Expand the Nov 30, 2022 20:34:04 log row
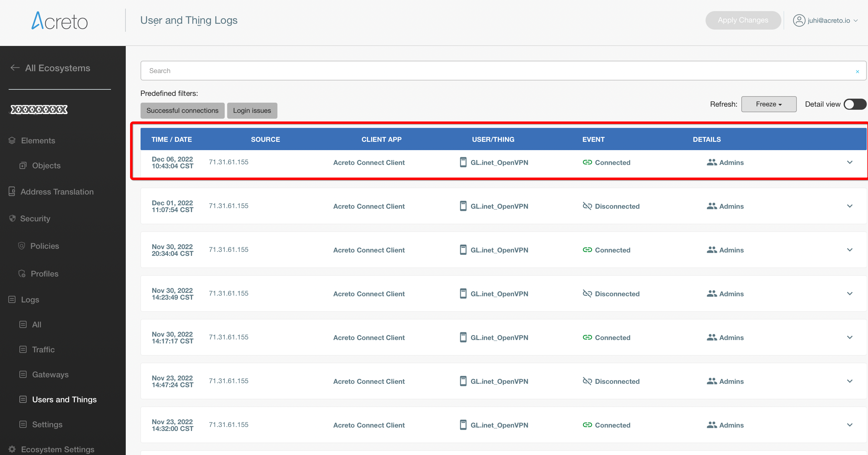 (850, 250)
